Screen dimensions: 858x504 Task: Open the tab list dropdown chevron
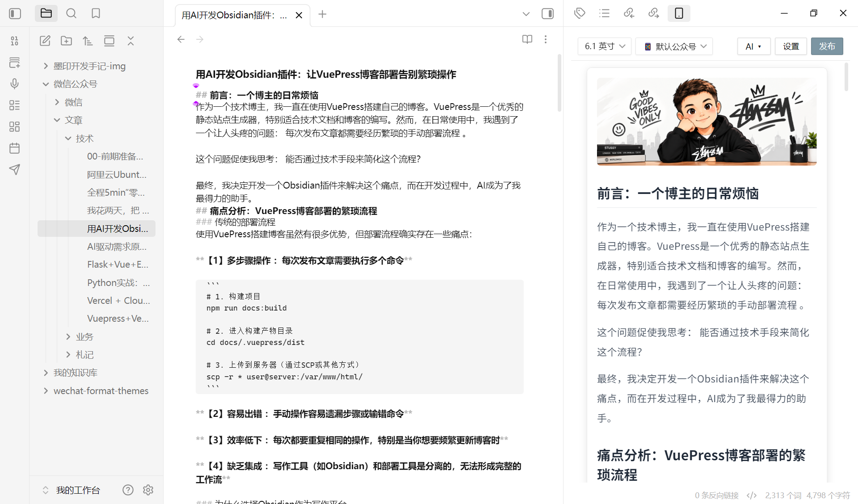(526, 14)
